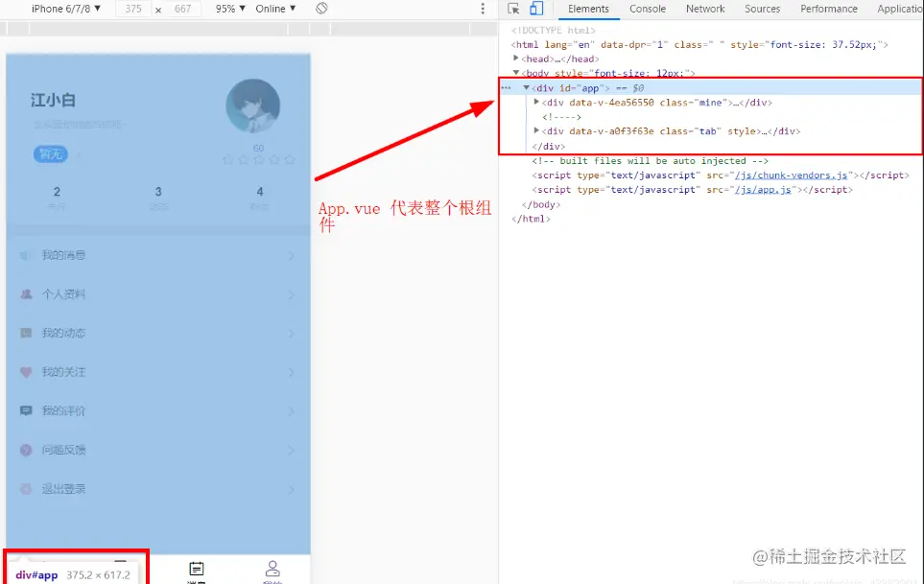Select the html lang="en" element line
924x584 pixels.
pyautogui.click(x=699, y=45)
